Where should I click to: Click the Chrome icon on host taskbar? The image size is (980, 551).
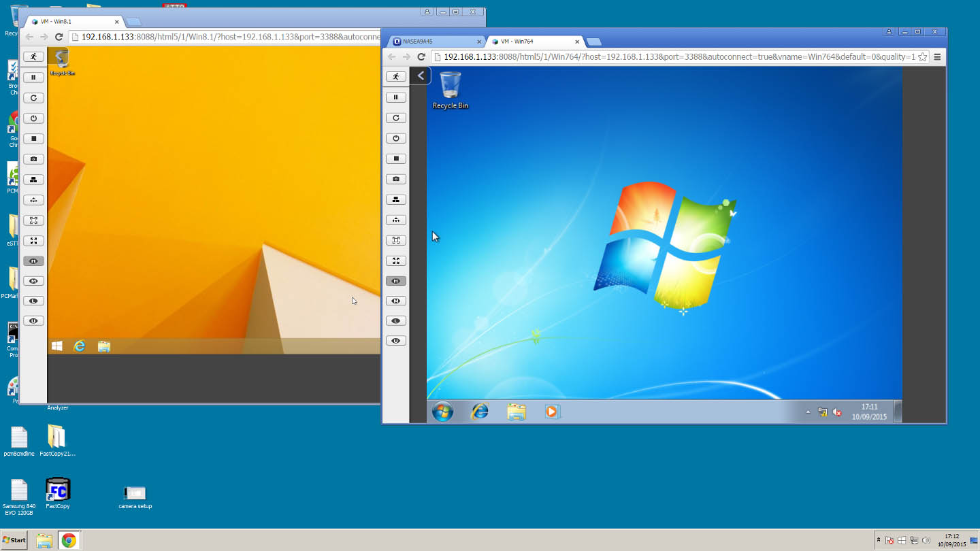69,541
